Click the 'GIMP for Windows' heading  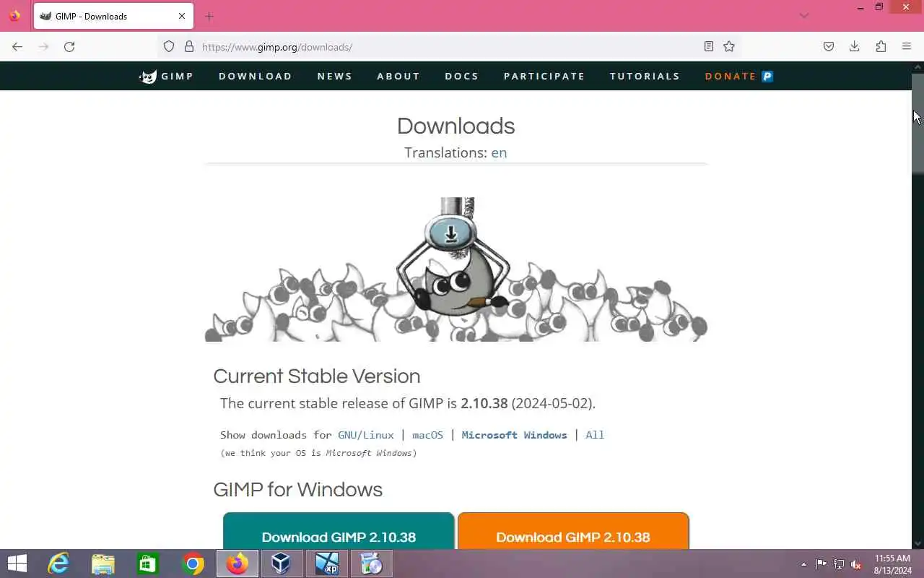pos(298,490)
